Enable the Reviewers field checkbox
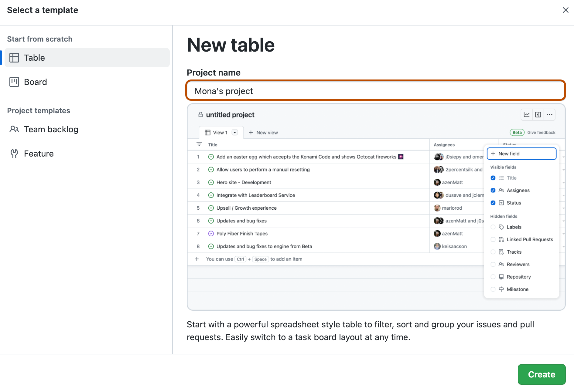Image resolution: width=574 pixels, height=392 pixels. click(x=493, y=264)
